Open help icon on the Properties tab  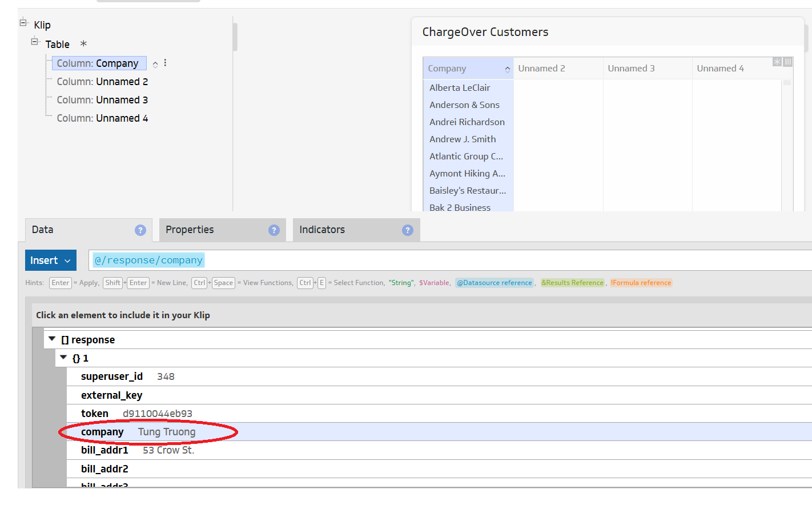(x=274, y=230)
